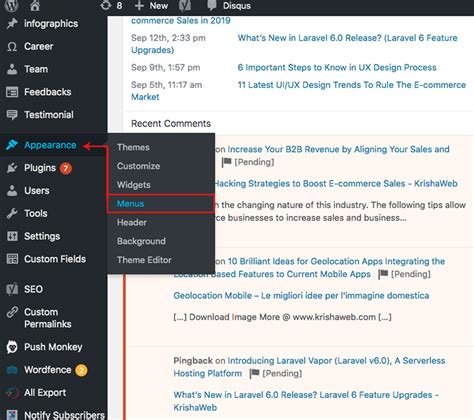Click the Notify Subscribers icon
This screenshot has height=420, width=474.
[x=12, y=415]
